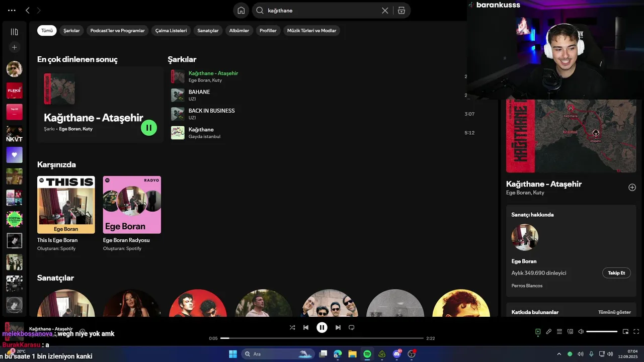
Task: Open Ege Boran, Kuty link under top result
Action: point(76,129)
